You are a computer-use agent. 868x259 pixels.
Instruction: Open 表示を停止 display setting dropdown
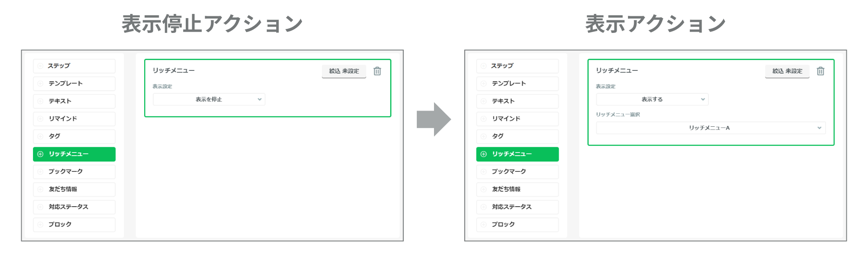tap(209, 99)
